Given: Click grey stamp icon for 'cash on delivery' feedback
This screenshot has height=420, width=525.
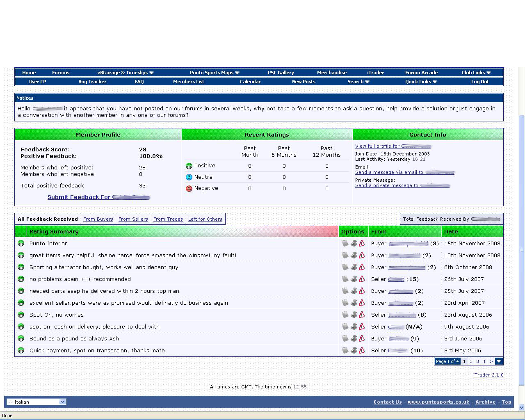Looking at the screenshot, I should coord(354,326).
